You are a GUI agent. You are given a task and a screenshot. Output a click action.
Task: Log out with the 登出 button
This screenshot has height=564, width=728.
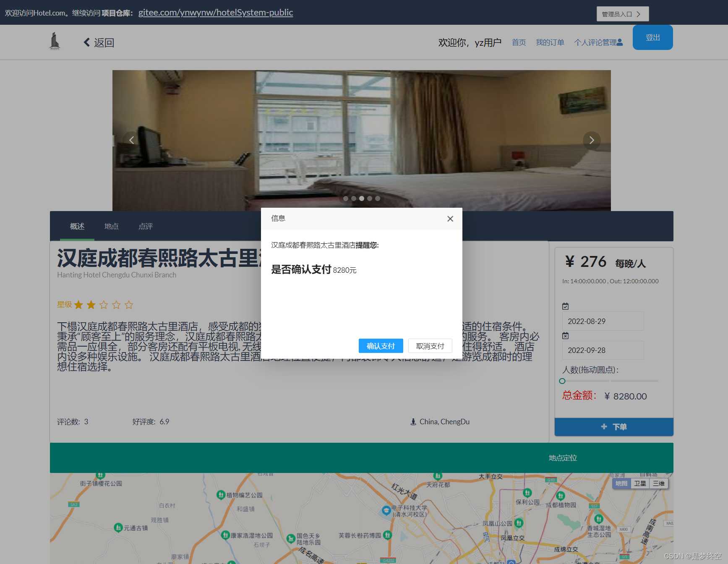pyautogui.click(x=653, y=37)
